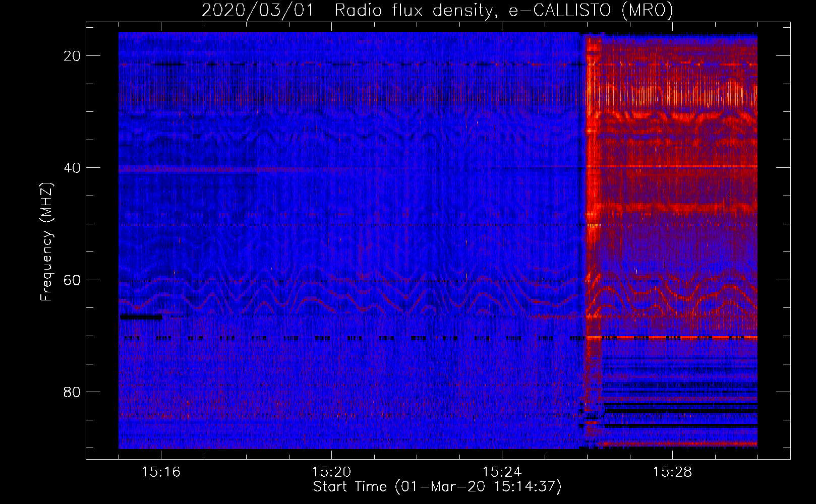This screenshot has height=504, width=816.
Task: Click the '15:24' time tick label
Action: (x=502, y=472)
